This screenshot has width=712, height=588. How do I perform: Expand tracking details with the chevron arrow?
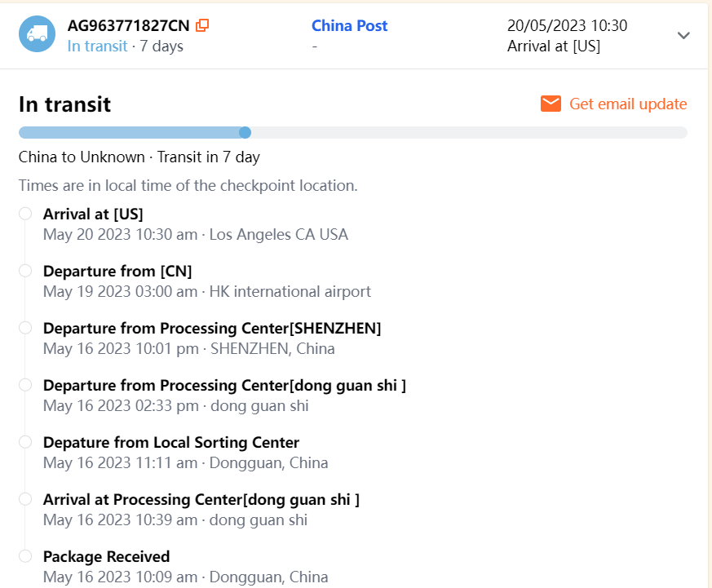pyautogui.click(x=684, y=35)
